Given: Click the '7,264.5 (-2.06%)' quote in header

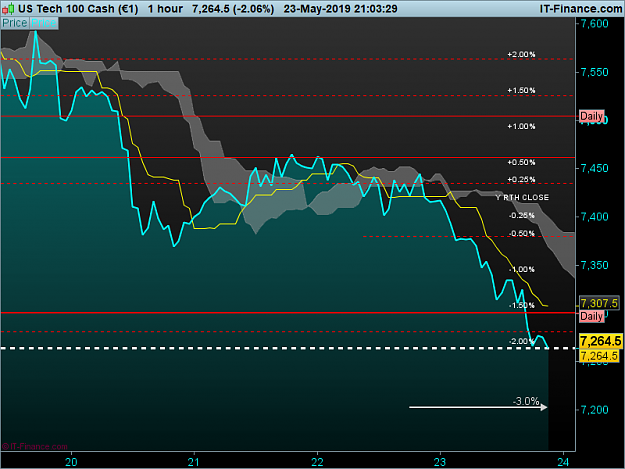Looking at the screenshot, I should click(233, 9).
